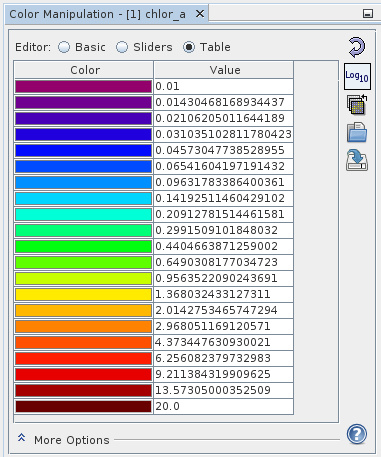Click the reset/undo arrow icon

coord(357,47)
